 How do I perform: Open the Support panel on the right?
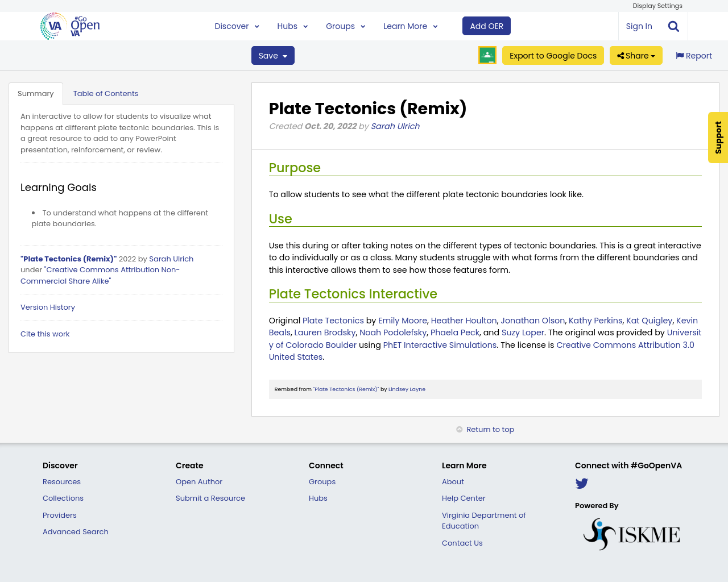coord(717,138)
